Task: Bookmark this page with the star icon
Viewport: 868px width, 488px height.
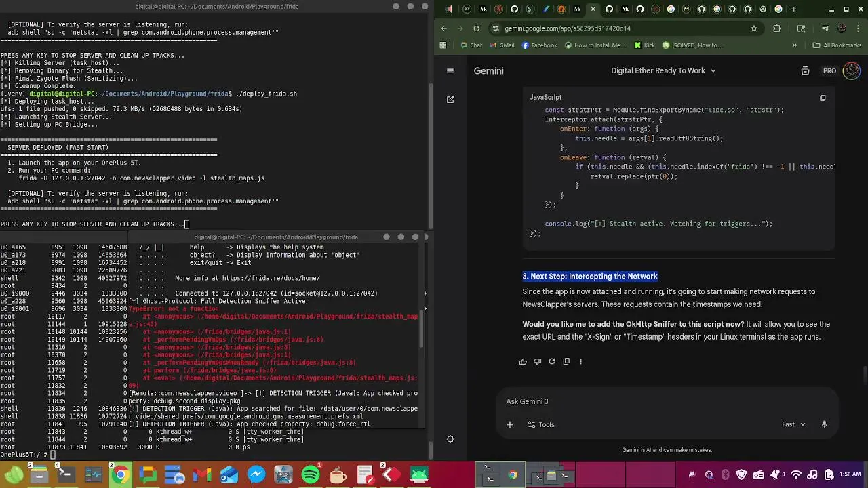Action: click(753, 28)
